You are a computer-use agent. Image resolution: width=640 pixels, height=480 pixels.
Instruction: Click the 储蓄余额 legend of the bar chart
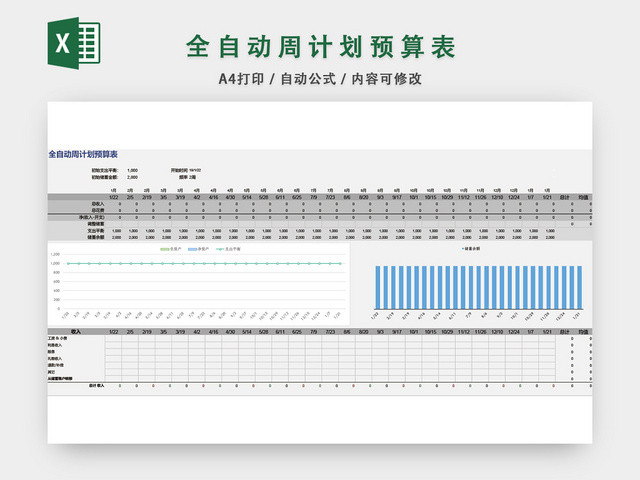click(x=471, y=249)
